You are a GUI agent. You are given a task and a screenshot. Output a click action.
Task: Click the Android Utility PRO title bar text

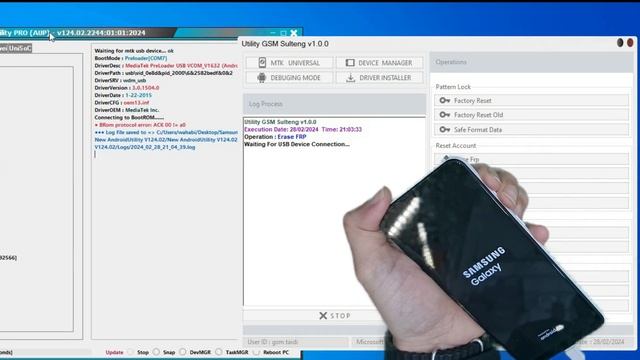[73, 33]
